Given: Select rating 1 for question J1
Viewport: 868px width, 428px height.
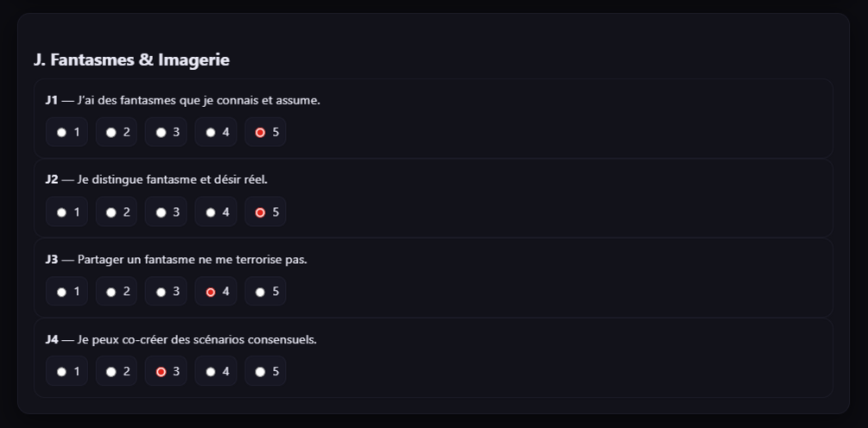Looking at the screenshot, I should click(61, 132).
